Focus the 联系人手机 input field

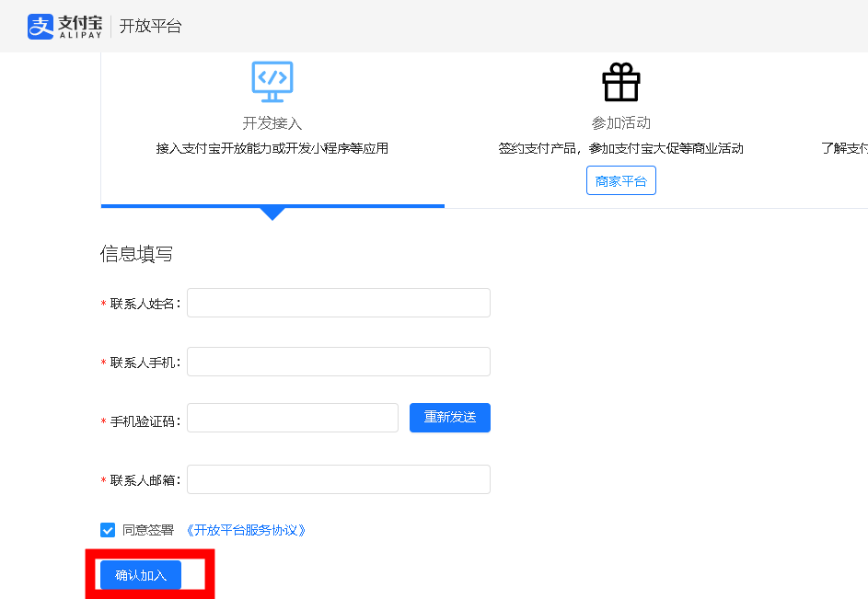(x=338, y=362)
